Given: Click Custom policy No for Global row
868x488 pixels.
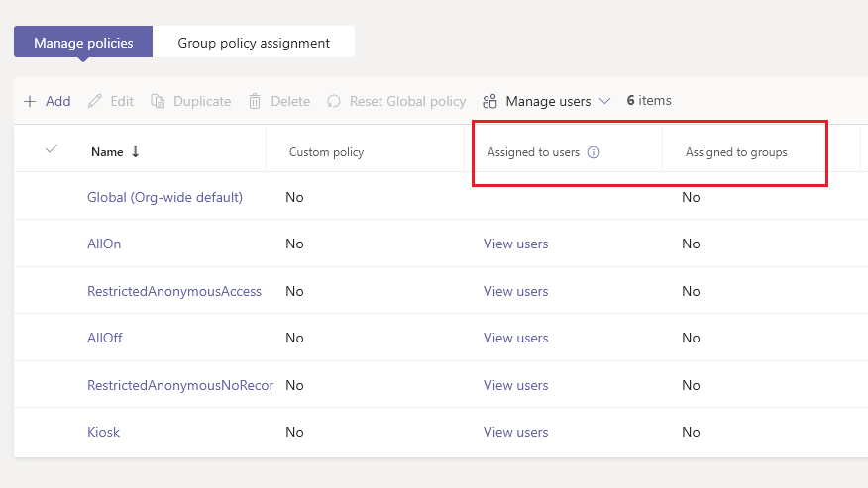Looking at the screenshot, I should pyautogui.click(x=294, y=197).
